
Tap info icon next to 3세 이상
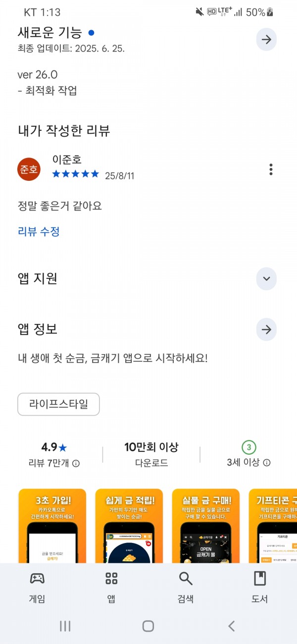point(267,463)
